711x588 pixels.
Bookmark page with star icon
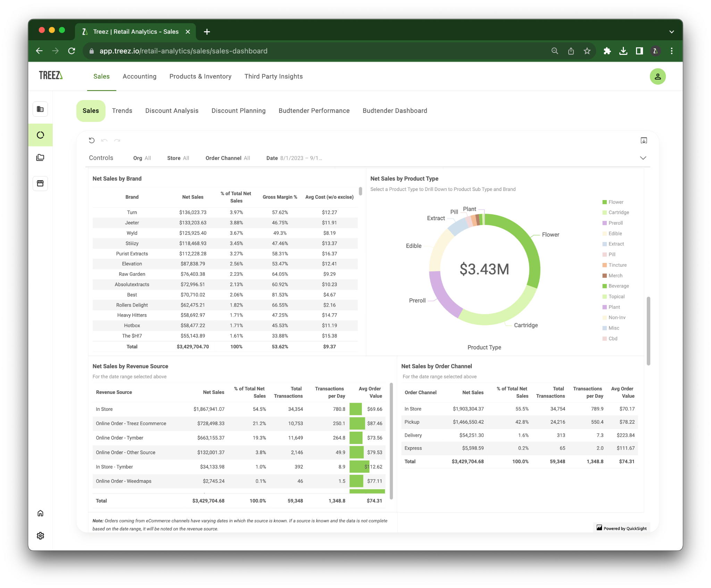(x=587, y=51)
